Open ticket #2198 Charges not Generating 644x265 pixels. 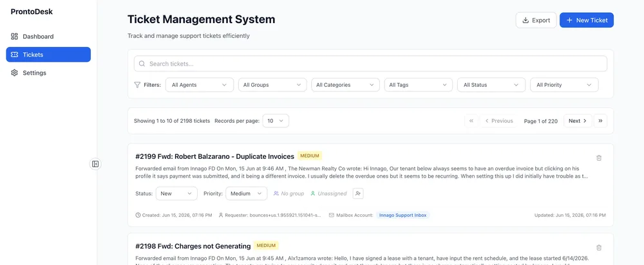click(x=193, y=246)
